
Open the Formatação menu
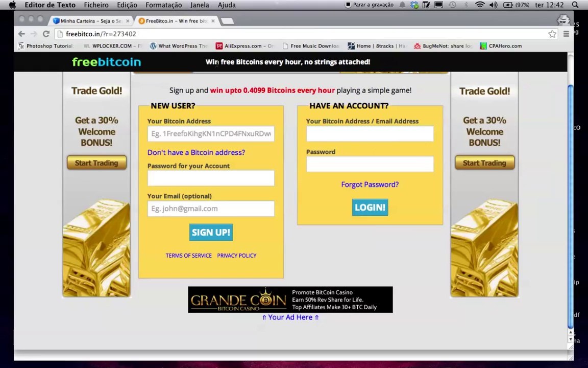163,5
